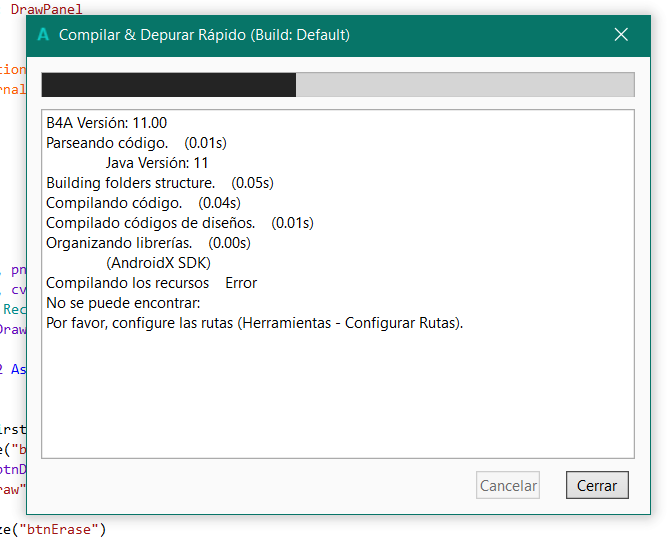
Task: Close the Compilar & Depurar Rápido dialog
Action: click(621, 35)
